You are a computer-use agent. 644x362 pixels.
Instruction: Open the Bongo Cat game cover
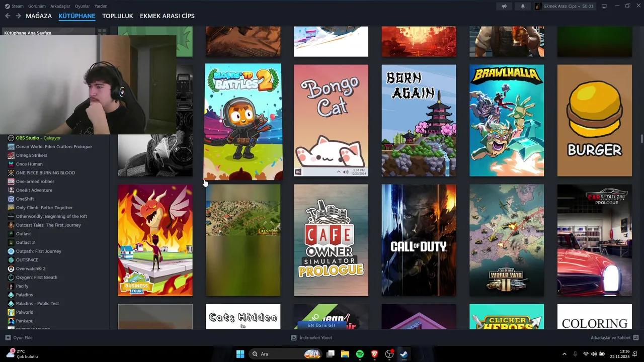pos(331,120)
